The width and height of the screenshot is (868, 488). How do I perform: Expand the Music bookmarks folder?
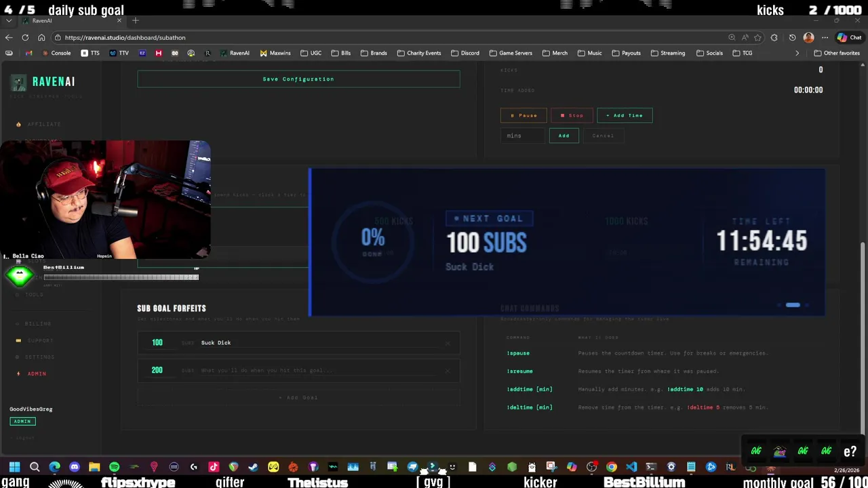coord(589,53)
